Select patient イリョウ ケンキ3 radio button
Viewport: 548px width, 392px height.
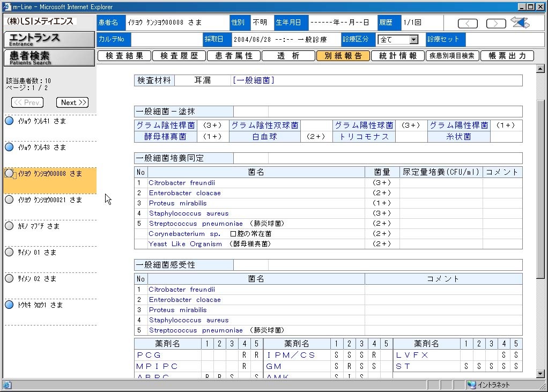pyautogui.click(x=10, y=147)
